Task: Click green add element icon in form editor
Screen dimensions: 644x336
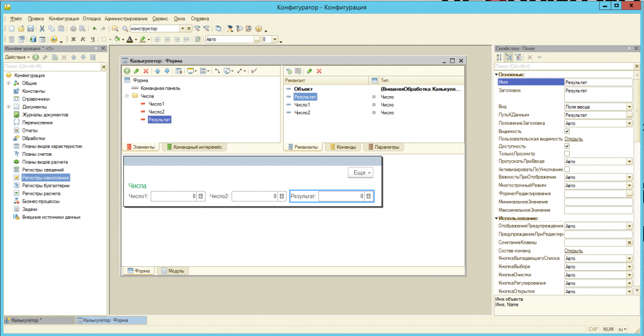Action: click(128, 71)
